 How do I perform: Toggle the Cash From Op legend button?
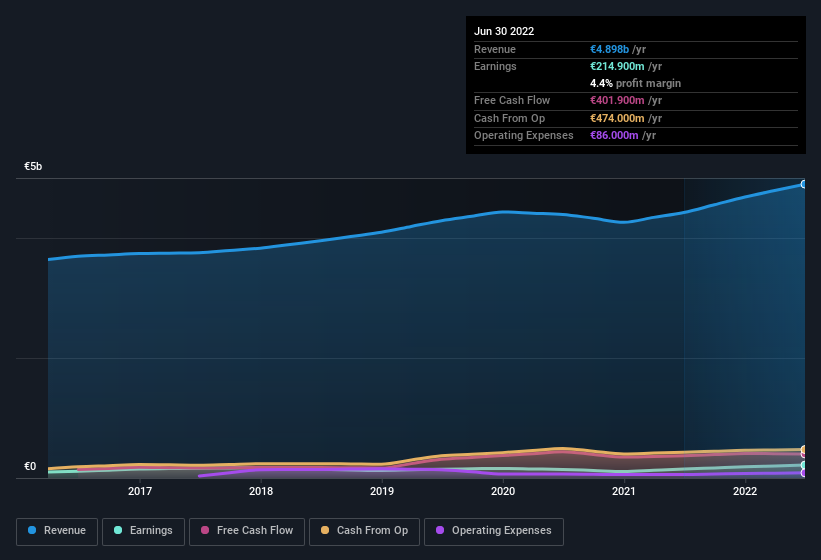pyautogui.click(x=364, y=531)
